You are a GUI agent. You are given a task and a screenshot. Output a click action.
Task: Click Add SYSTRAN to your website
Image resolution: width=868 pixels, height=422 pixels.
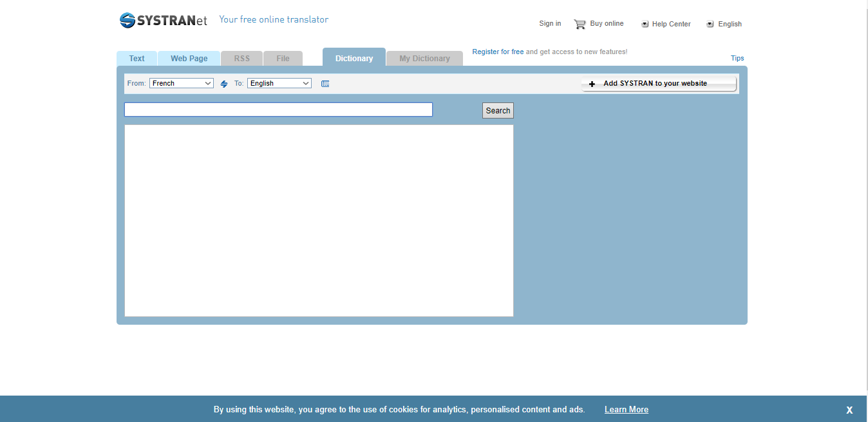[659, 84]
